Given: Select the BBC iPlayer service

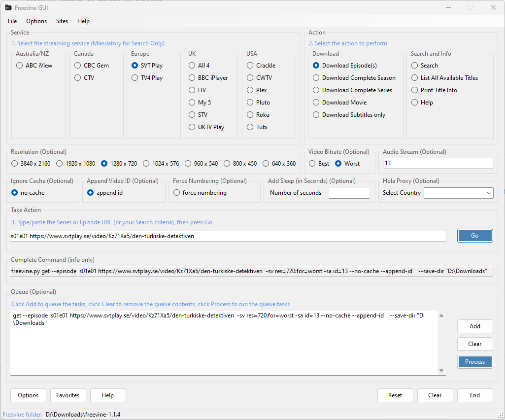Looking at the screenshot, I should pyautogui.click(x=193, y=78).
